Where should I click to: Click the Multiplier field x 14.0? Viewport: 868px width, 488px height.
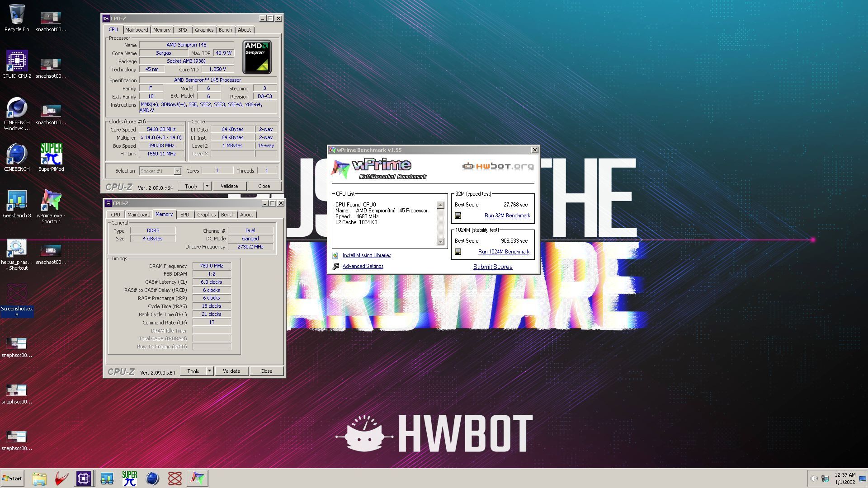pyautogui.click(x=161, y=137)
